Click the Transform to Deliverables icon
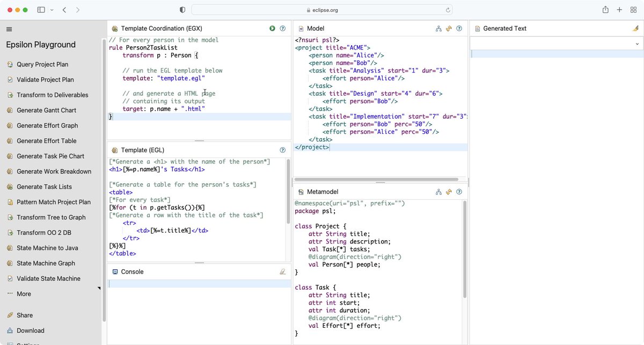This screenshot has height=345, width=644. click(x=10, y=95)
